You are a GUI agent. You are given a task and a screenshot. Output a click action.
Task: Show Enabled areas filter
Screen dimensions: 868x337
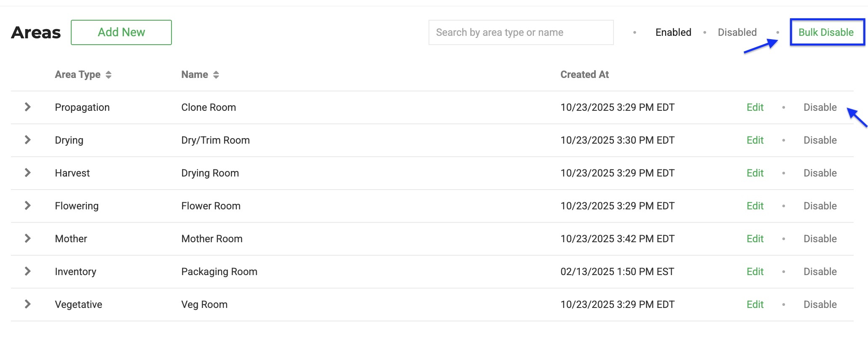pos(673,32)
